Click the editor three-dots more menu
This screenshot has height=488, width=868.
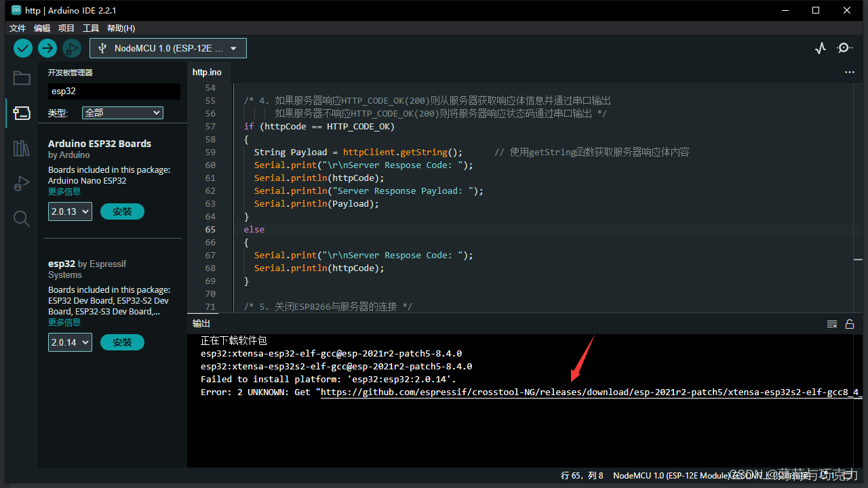click(x=850, y=72)
